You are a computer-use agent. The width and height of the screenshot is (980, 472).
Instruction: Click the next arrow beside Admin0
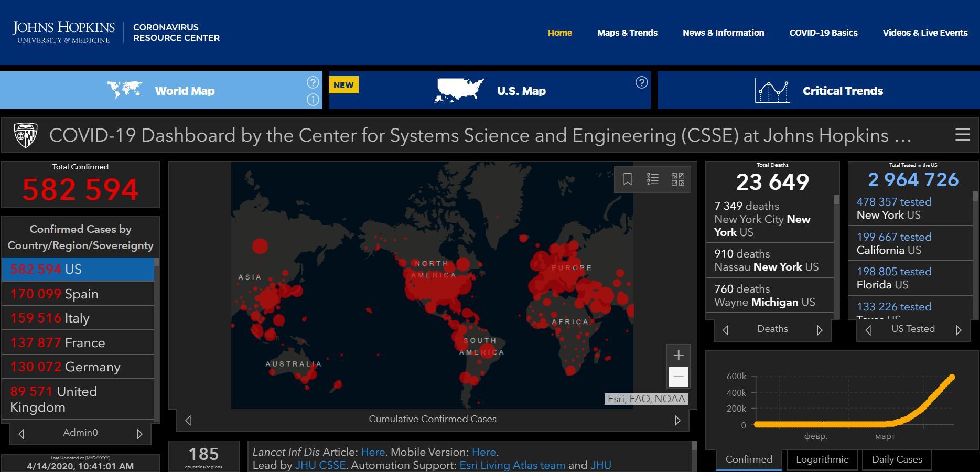point(139,434)
